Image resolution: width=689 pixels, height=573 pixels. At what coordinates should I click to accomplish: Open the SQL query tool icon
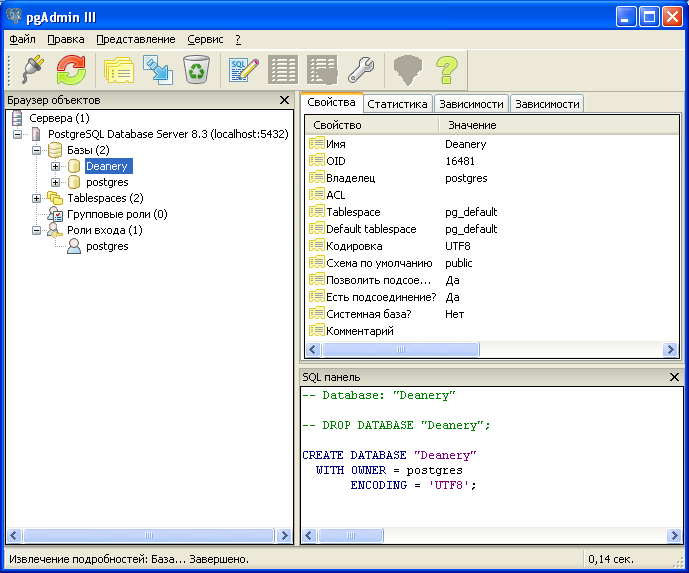(x=244, y=69)
